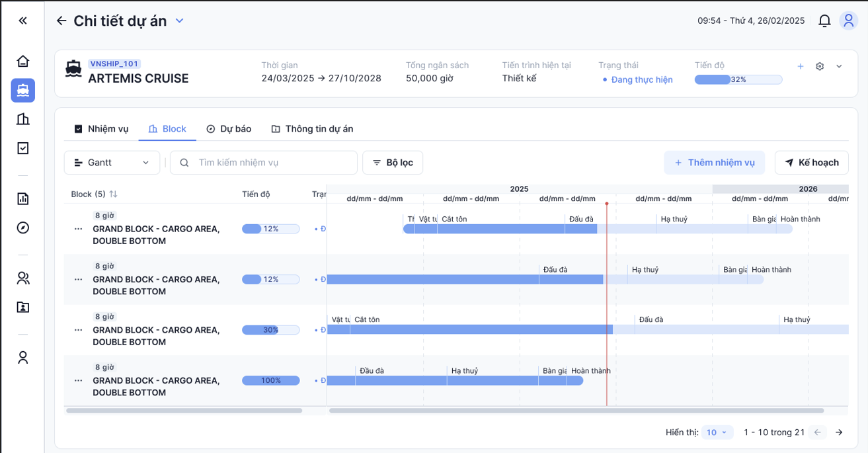
Task: Open the Home icon in sidebar
Action: coord(23,62)
